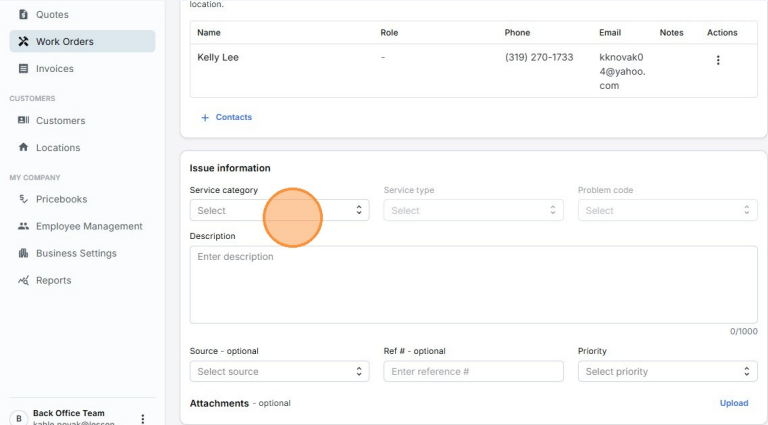The height and width of the screenshot is (425, 768).
Task: Click the Business Settings building icon
Action: point(23,254)
